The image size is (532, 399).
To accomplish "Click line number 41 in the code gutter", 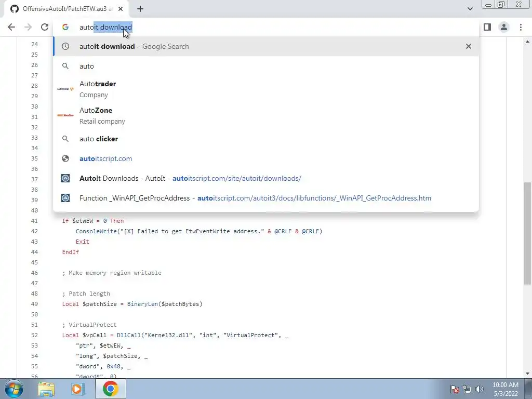I will [x=34, y=221].
